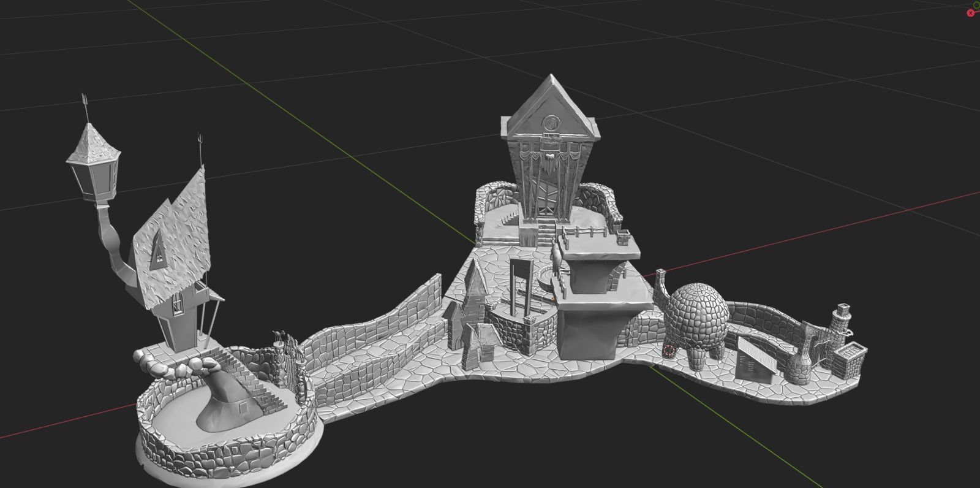Click the red X axis gizmo handle
The height and width of the screenshot is (488, 980).
click(971, 13)
